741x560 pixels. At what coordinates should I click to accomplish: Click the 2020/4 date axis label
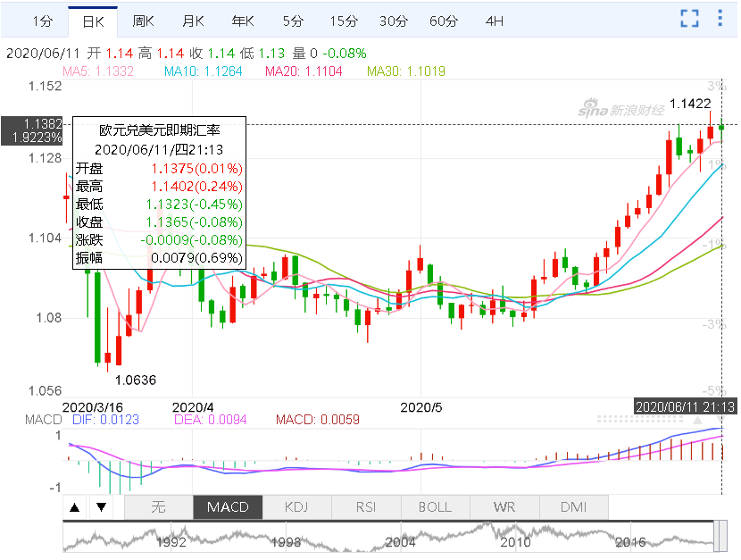point(193,407)
